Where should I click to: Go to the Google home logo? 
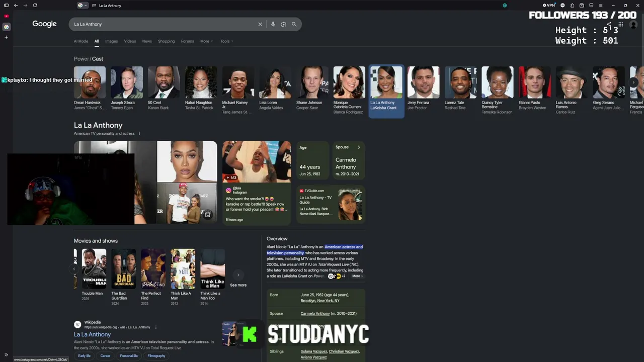[44, 24]
